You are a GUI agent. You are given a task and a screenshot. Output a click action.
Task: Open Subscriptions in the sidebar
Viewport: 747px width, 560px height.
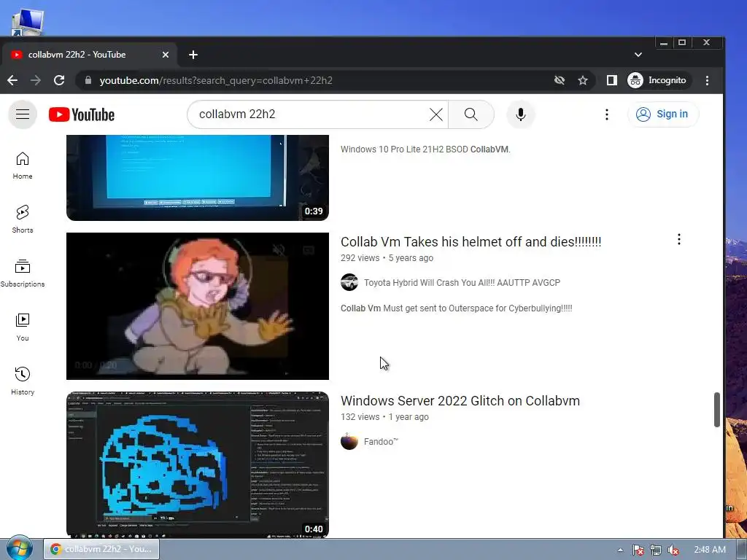coord(23,273)
